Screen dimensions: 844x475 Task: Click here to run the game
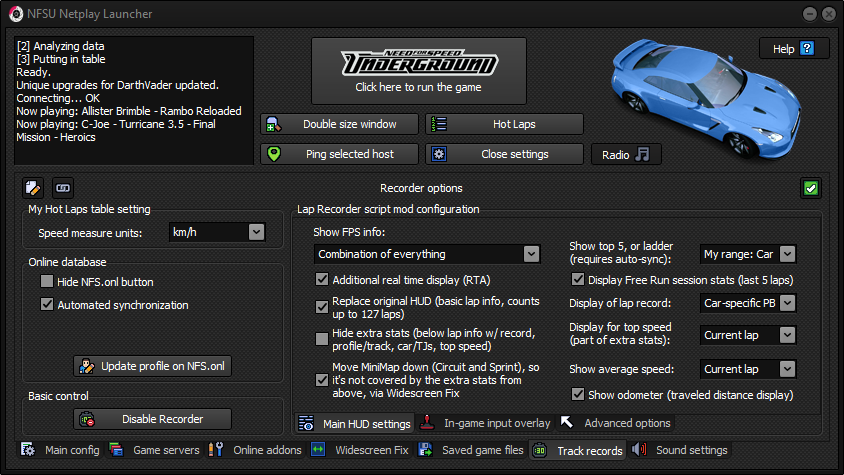point(419,71)
